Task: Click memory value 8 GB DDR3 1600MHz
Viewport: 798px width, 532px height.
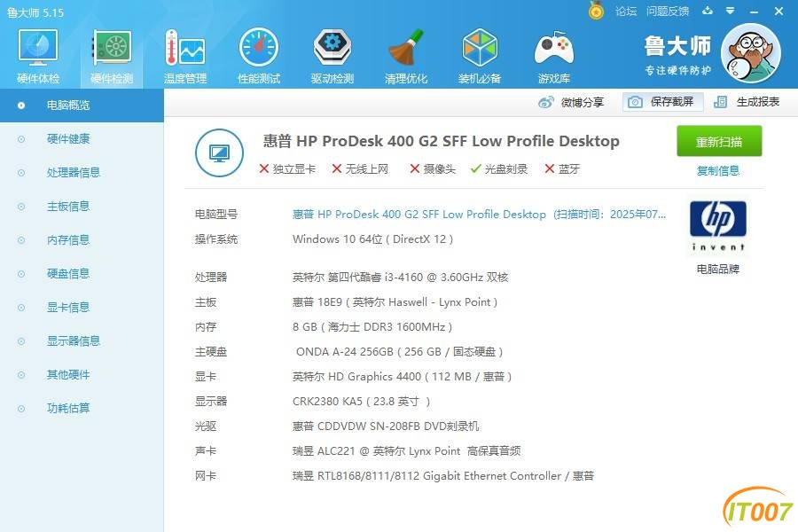Action: click(x=372, y=327)
